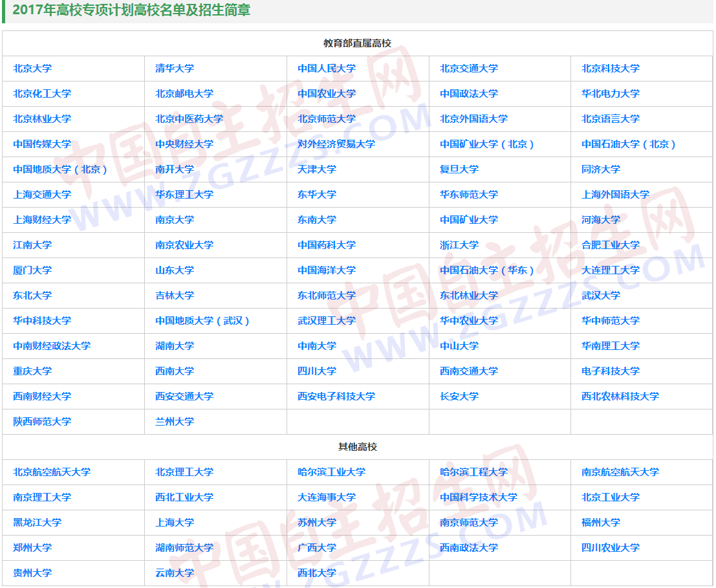Click 华东理工大学 link
Image resolution: width=716 pixels, height=588 pixels.
(x=184, y=195)
